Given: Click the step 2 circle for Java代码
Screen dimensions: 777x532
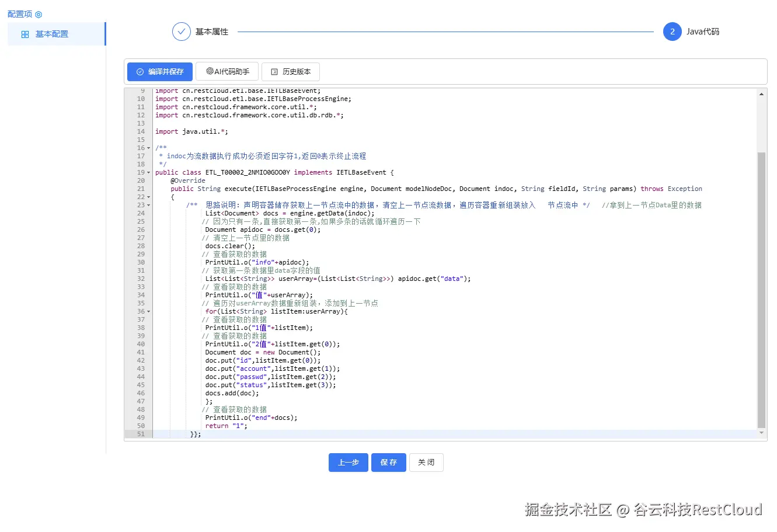Looking at the screenshot, I should click(673, 32).
